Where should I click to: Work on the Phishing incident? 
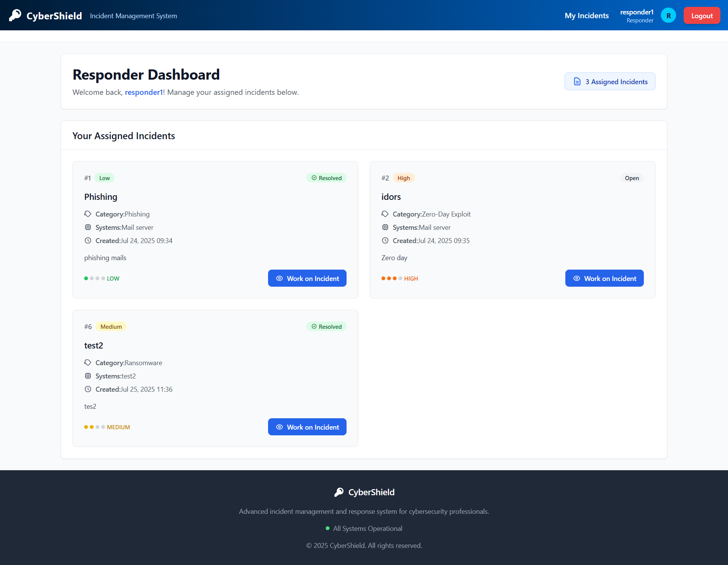tap(307, 278)
